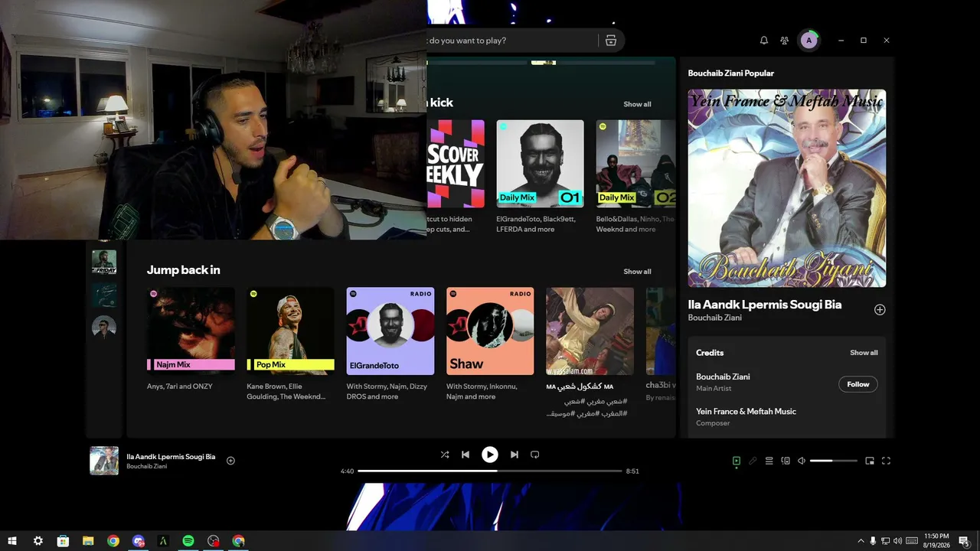980x551 pixels.
Task: Click the 'Anys, 7ari and ONZY' caption
Action: click(x=180, y=386)
